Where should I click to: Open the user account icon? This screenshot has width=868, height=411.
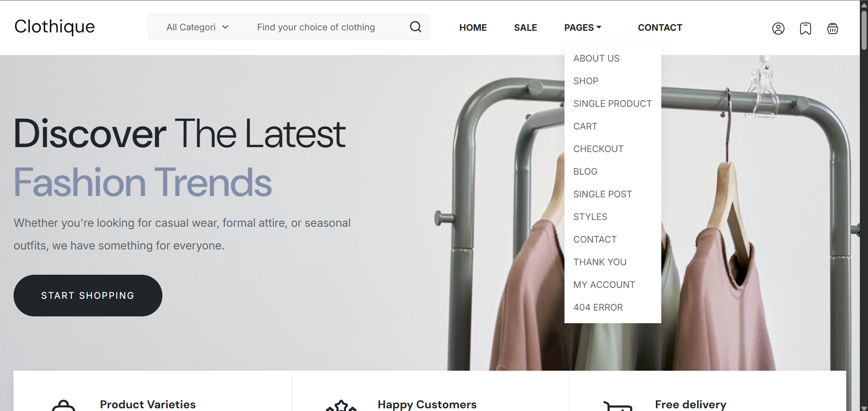click(778, 29)
